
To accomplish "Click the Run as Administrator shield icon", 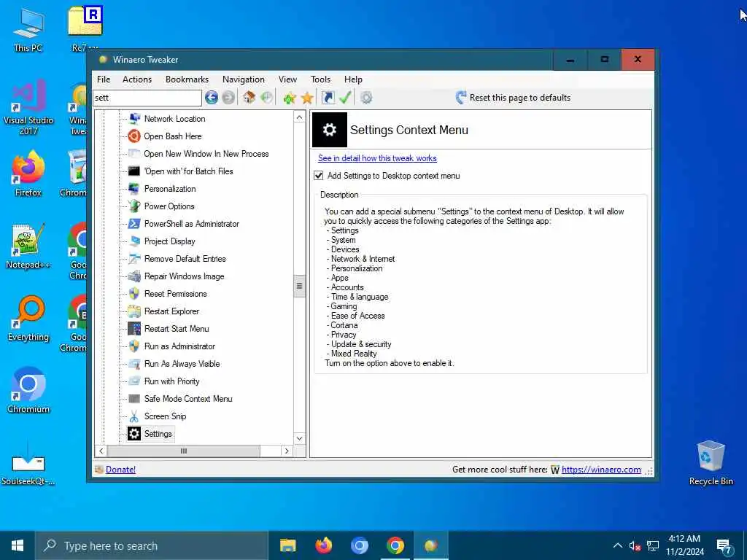I will 134,346.
